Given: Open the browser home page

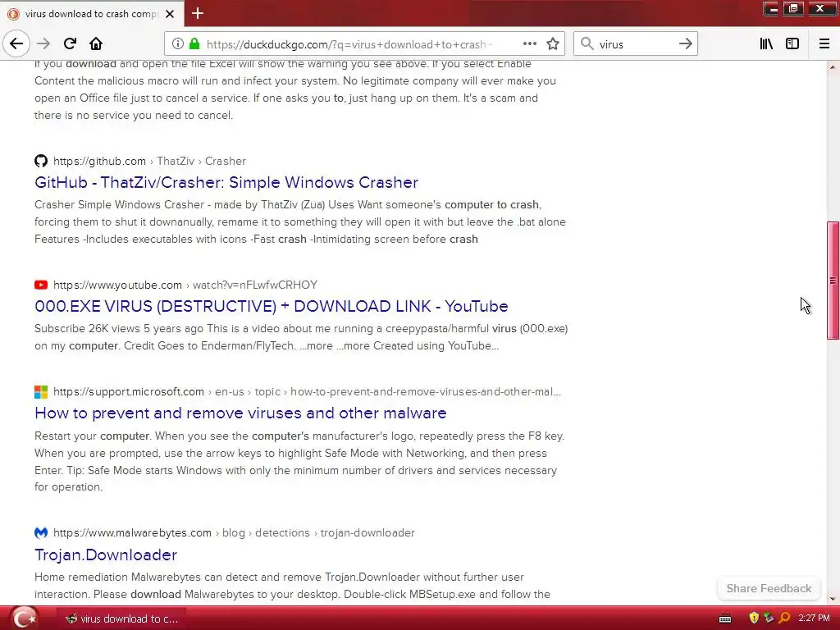Looking at the screenshot, I should pyautogui.click(x=96, y=43).
